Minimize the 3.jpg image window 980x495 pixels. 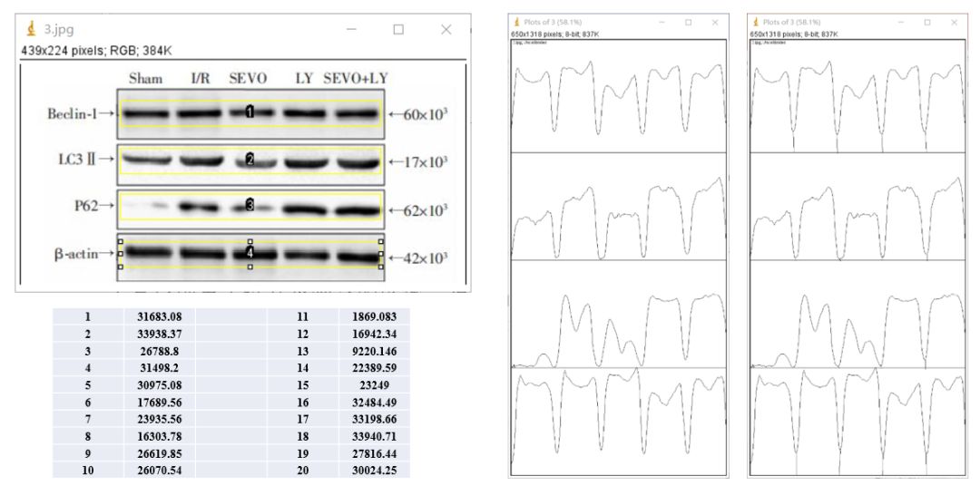click(x=351, y=29)
